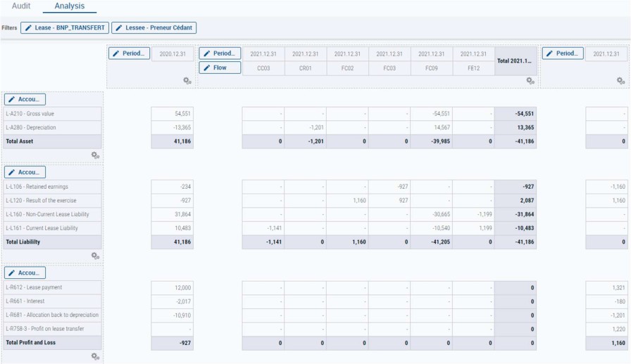
Task: Select the Analysis tab
Action: pyautogui.click(x=70, y=6)
